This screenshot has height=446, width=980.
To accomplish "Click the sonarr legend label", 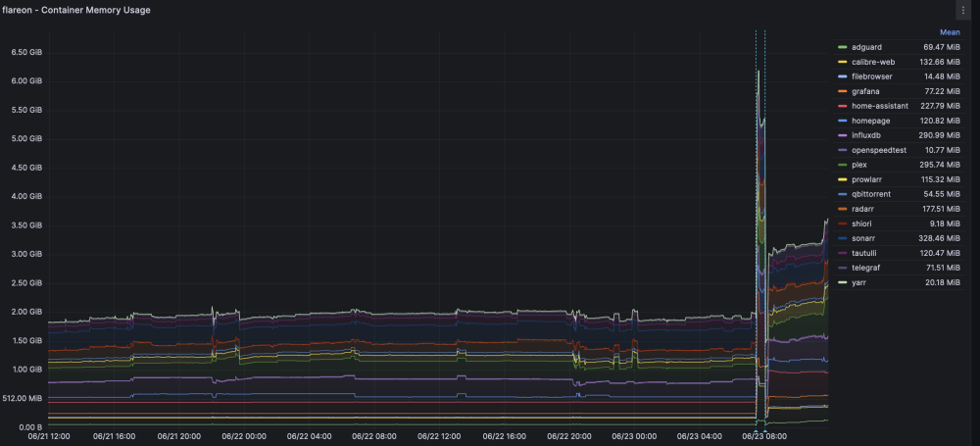I will tap(863, 238).
